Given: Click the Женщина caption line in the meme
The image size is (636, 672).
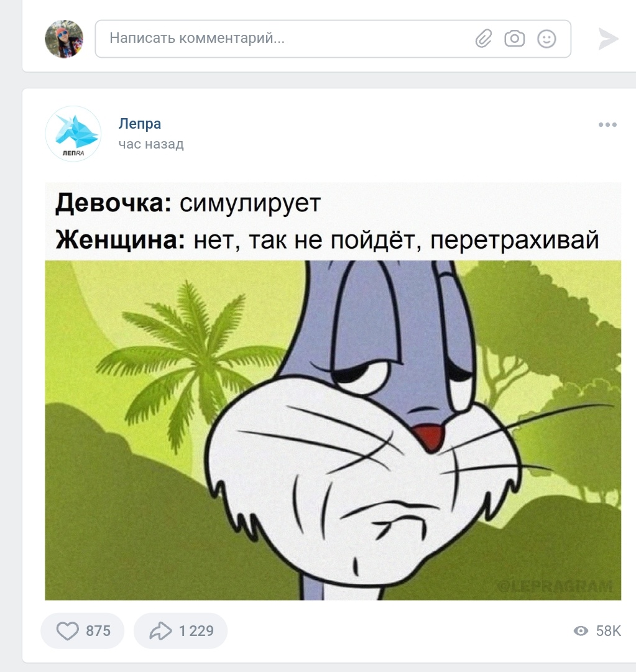Looking at the screenshot, I should pos(328,239).
